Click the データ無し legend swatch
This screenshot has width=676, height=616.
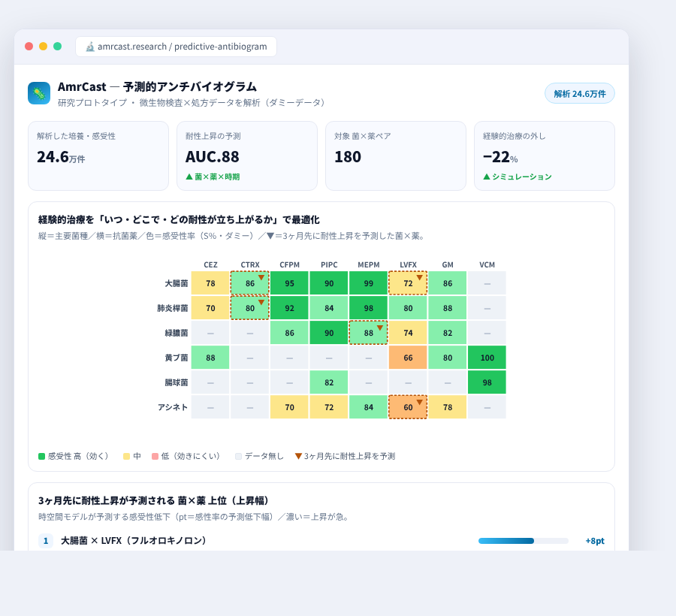pyautogui.click(x=238, y=456)
